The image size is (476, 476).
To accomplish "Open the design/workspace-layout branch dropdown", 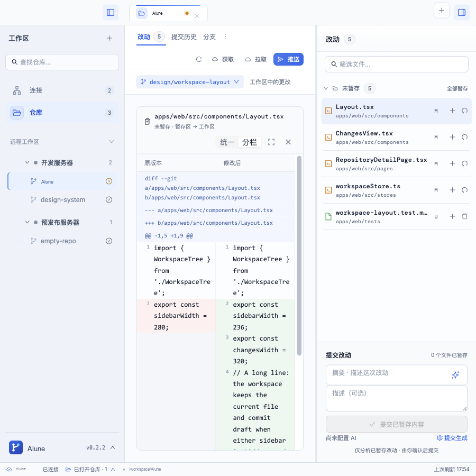I will pyautogui.click(x=190, y=82).
